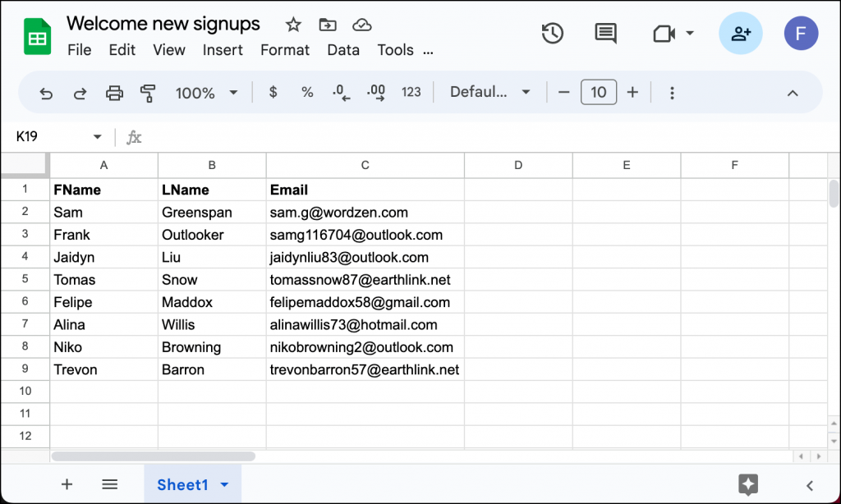Add a new sheet
Viewport: 841px width, 504px height.
[x=67, y=484]
